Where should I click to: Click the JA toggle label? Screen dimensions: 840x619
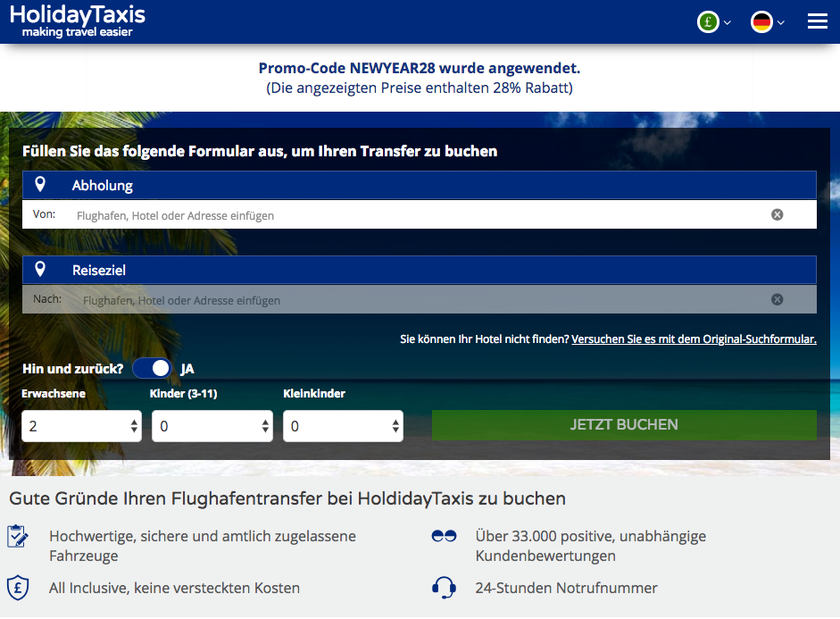(x=187, y=369)
